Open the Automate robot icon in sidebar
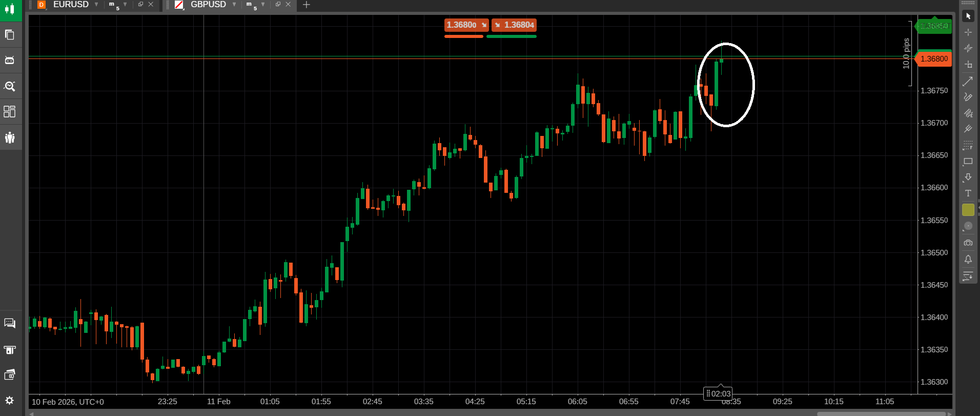 (x=10, y=60)
